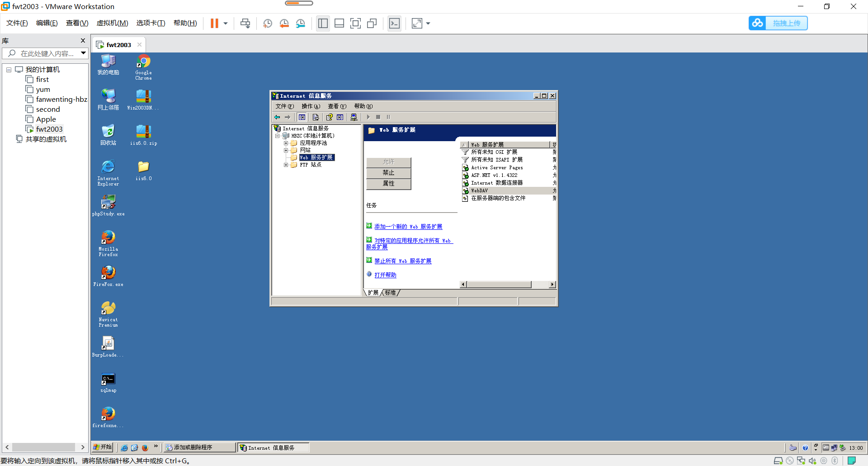Click the revert to snapshot icon
This screenshot has height=466, width=868.
[x=284, y=24]
